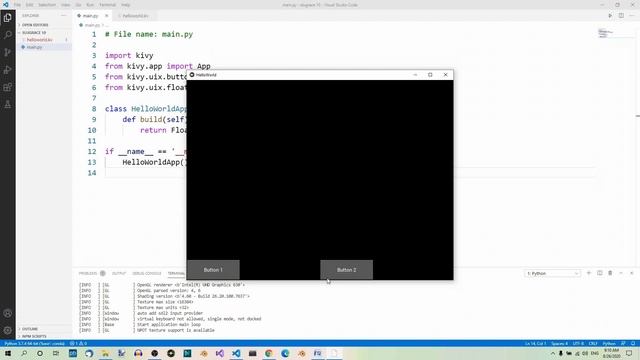Viewport: 640px width, 360px height.
Task: Open Microsoft Edge from the taskbar
Action: tap(285, 353)
